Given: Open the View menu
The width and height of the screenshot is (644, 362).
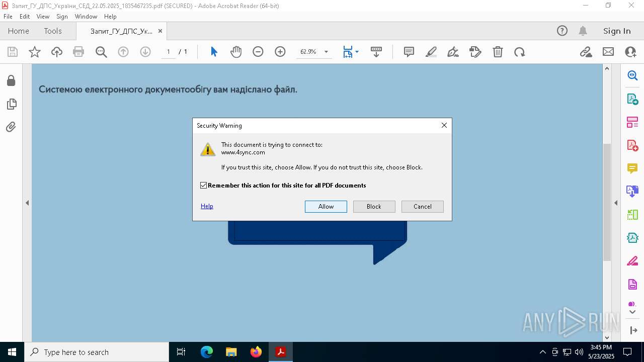Looking at the screenshot, I should pos(43,17).
